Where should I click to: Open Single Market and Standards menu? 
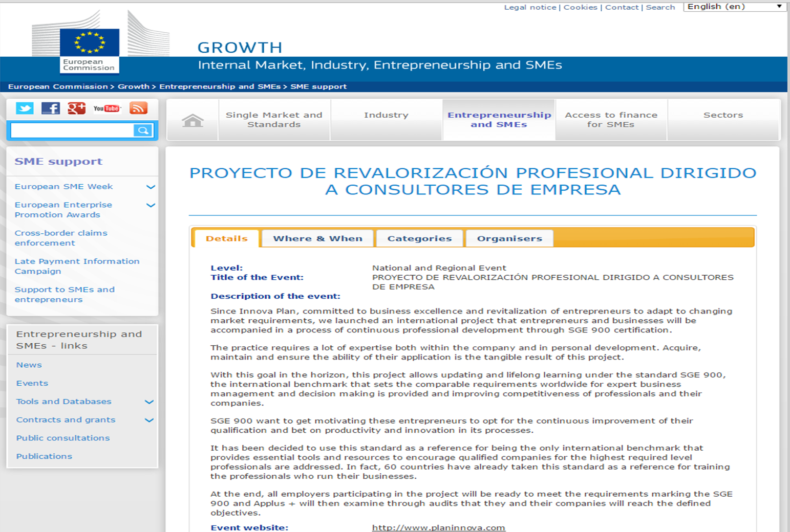pos(274,120)
